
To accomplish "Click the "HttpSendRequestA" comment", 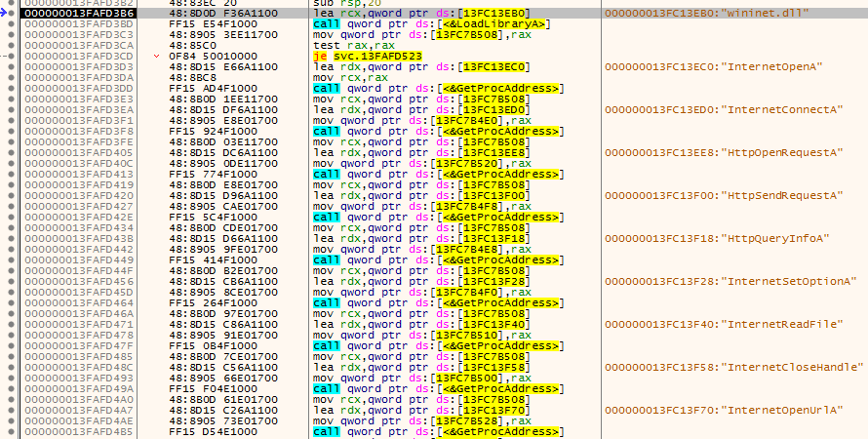I will 724,195.
